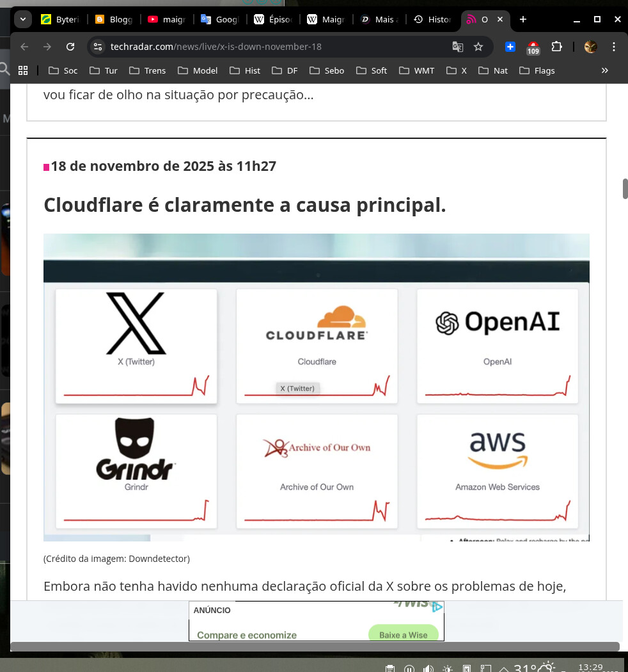Click the horizontal scrollbar at bottom
Image resolution: width=628 pixels, height=672 pixels.
pyautogui.click(x=315, y=646)
